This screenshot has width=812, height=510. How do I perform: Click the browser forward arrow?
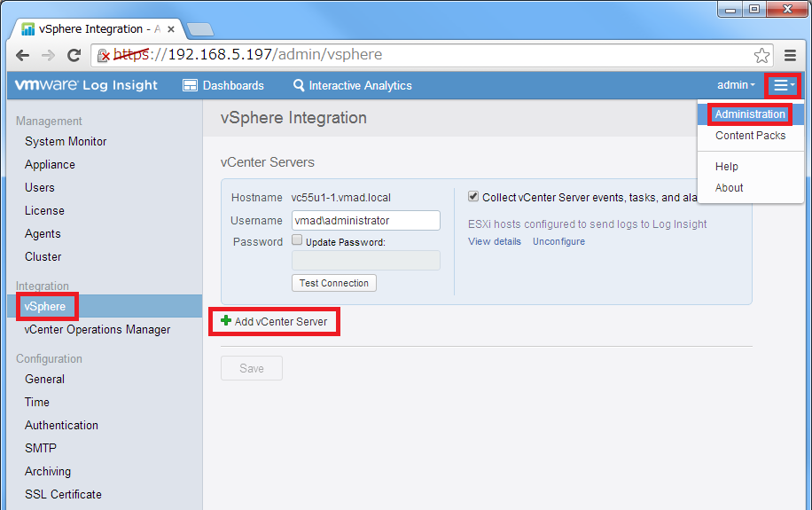(48, 55)
